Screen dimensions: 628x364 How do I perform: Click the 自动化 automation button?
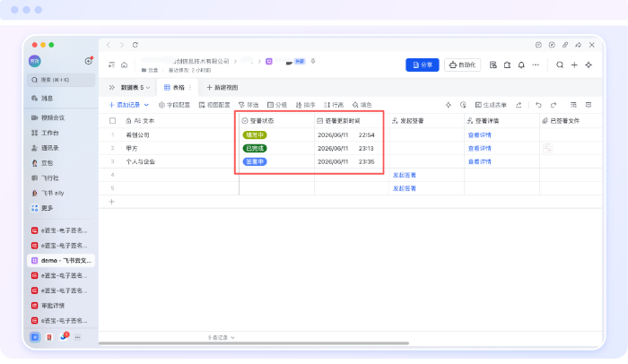tap(462, 65)
